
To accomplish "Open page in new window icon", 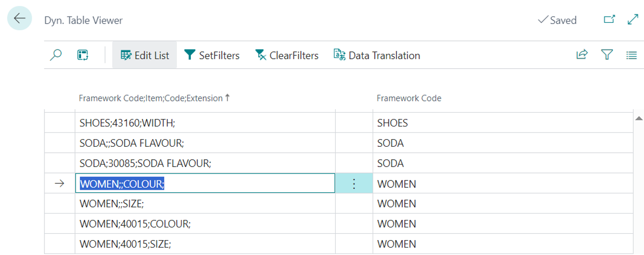I will [609, 19].
